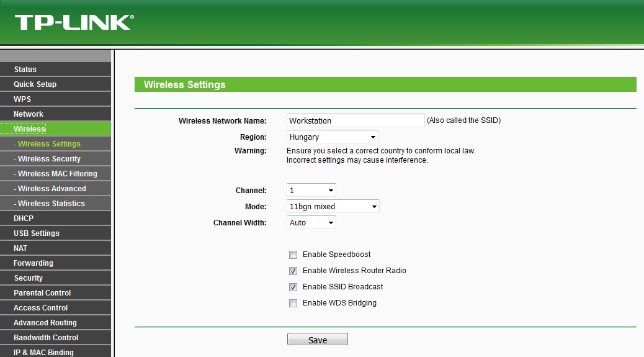644x357 pixels.
Task: Toggle Enable Wireless Router Radio checkbox
Action: (293, 271)
